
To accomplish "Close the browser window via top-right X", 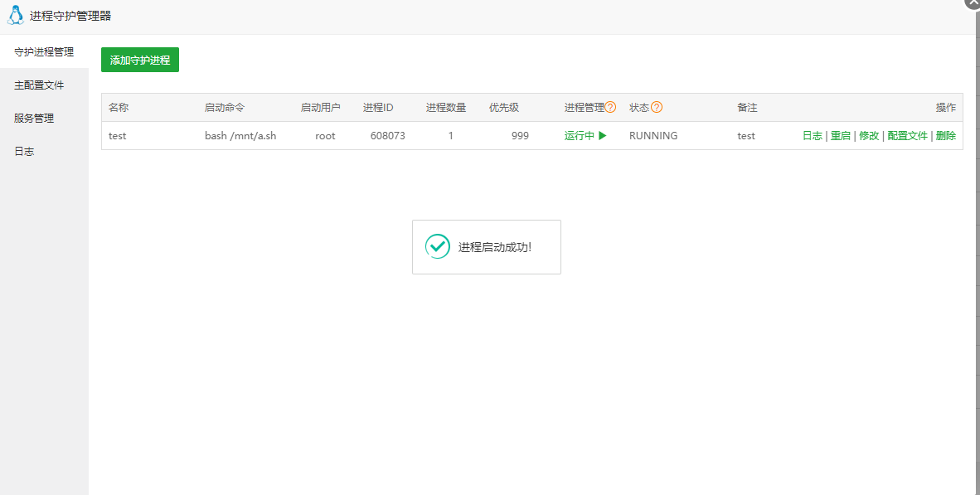I will click(972, 4).
